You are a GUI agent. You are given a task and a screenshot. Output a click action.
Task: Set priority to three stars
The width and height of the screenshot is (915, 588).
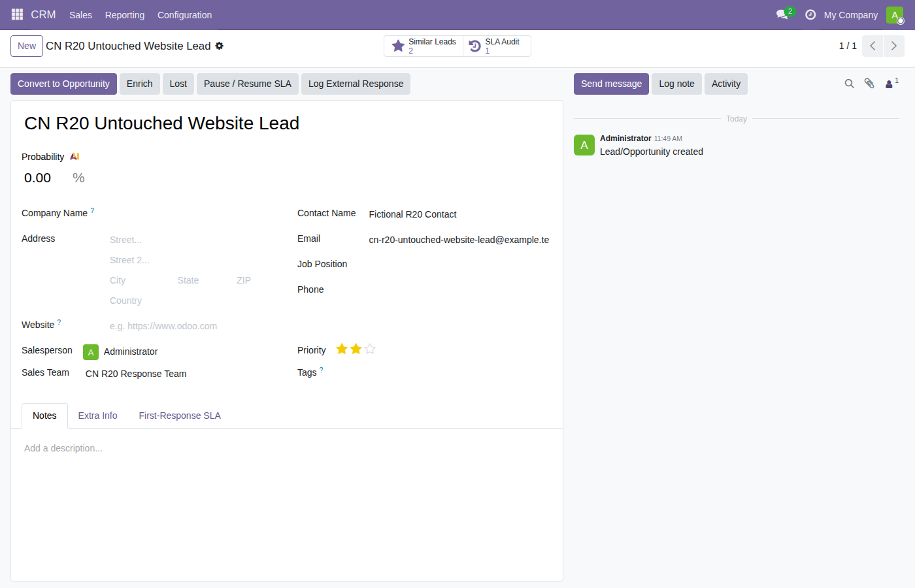[x=370, y=350]
